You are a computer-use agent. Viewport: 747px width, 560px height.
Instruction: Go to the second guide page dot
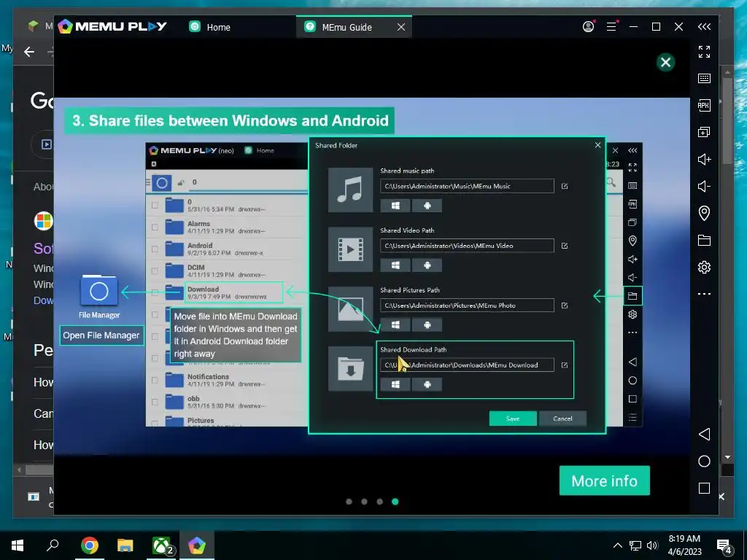365,502
